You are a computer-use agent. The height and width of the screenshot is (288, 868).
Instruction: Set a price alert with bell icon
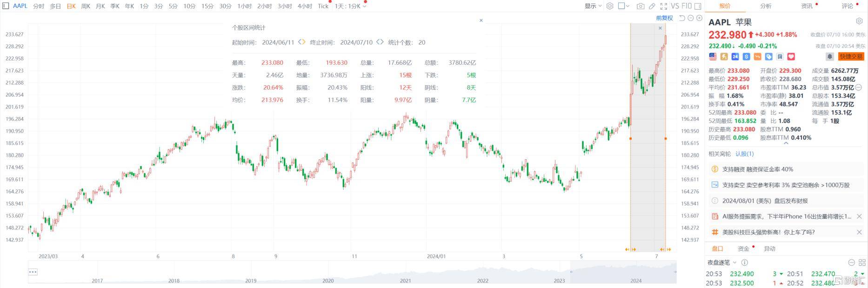[829, 56]
